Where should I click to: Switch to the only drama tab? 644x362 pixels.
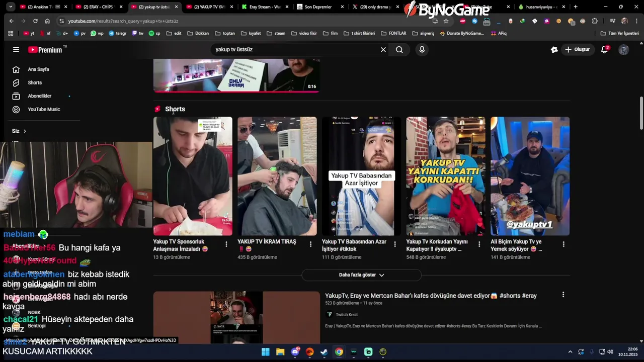click(375, 7)
